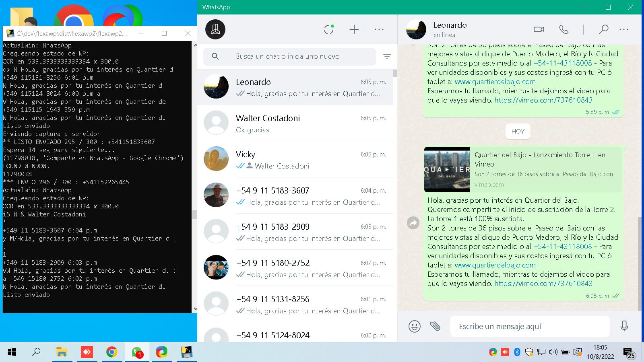Open Leonardo chat in list
Image resolution: width=644 pixels, height=362 pixels.
click(x=295, y=87)
